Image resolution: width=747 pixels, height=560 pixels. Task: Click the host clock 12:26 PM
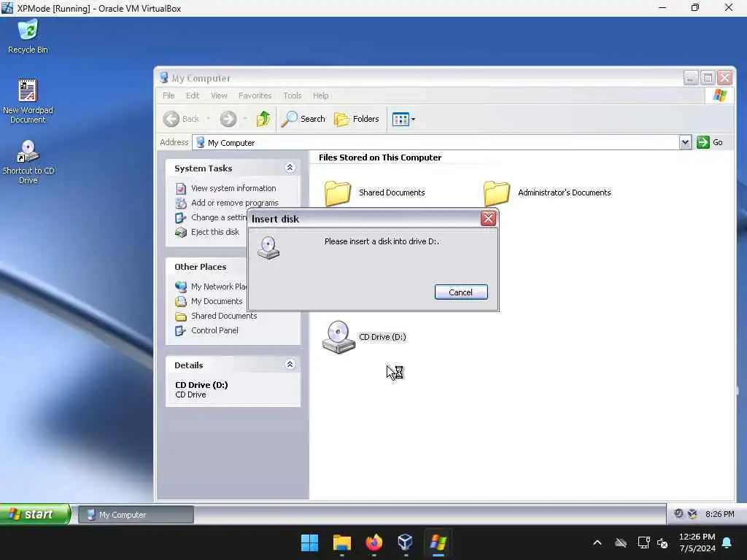point(697,537)
